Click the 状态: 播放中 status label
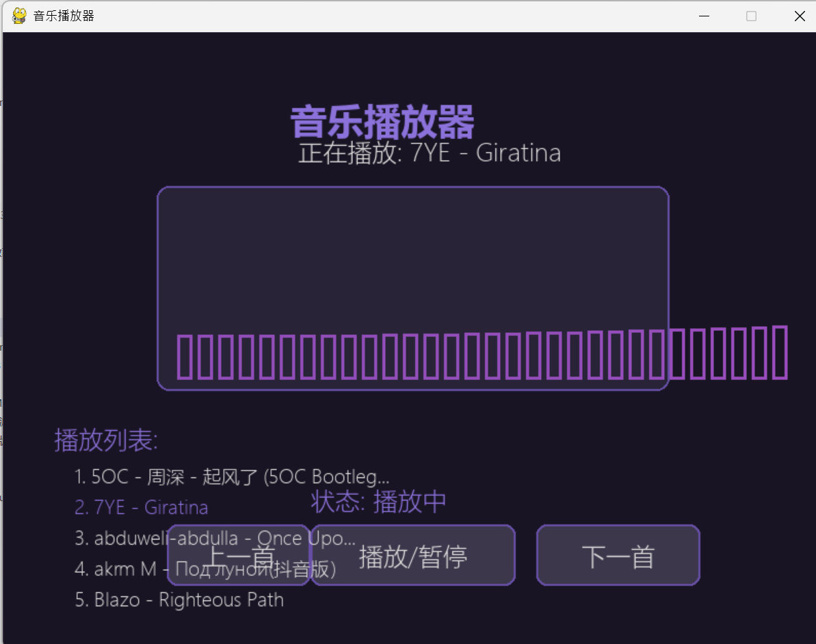Screen dimensions: 816x644 click(378, 501)
